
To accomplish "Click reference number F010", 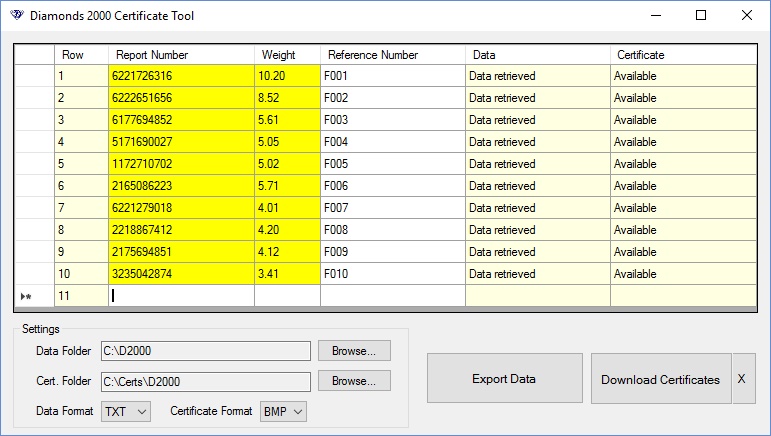I will tap(392, 274).
